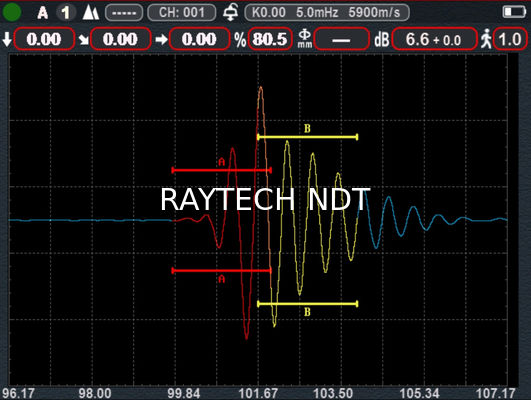Click the diagonal arrow sound path icon
The image size is (531, 400).
[x=83, y=40]
